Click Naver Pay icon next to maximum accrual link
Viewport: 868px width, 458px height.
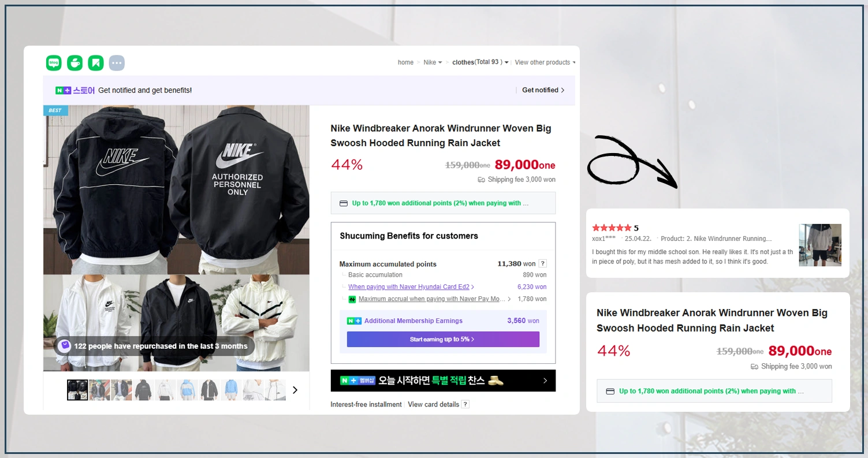coord(352,299)
